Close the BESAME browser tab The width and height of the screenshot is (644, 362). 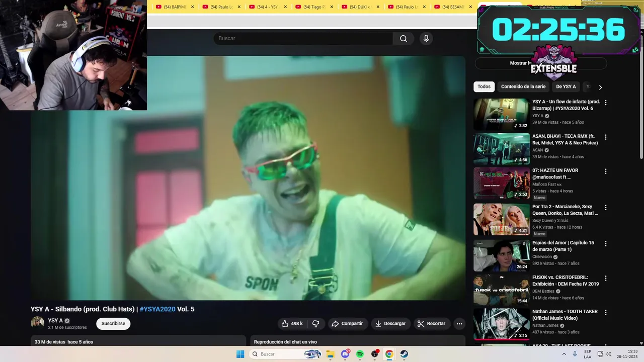[x=470, y=7]
